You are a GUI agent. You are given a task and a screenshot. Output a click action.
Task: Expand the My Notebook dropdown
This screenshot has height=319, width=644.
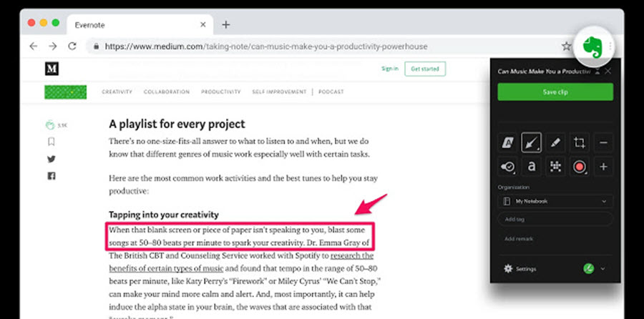(x=555, y=202)
